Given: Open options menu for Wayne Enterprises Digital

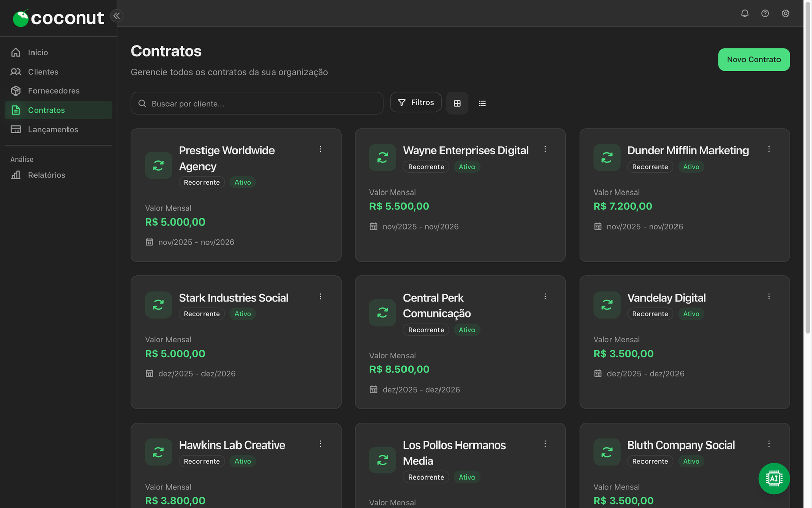Looking at the screenshot, I should click(545, 149).
